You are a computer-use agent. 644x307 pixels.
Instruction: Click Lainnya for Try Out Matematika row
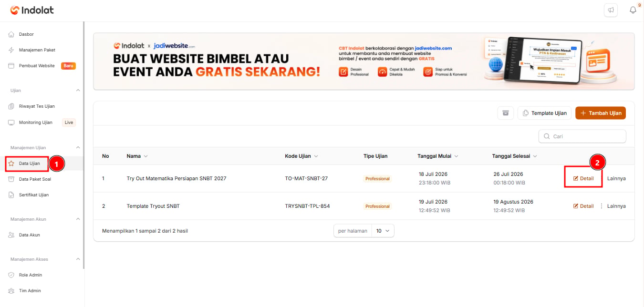tap(616, 178)
